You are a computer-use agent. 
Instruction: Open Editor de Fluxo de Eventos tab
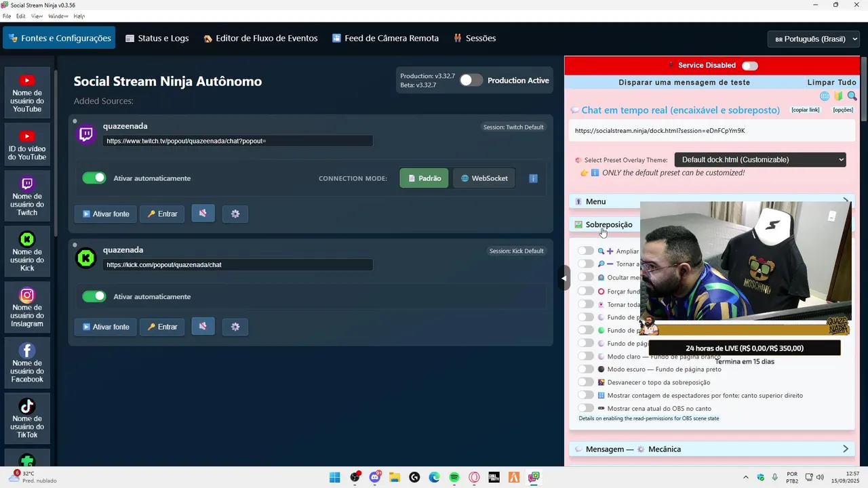pos(260,38)
